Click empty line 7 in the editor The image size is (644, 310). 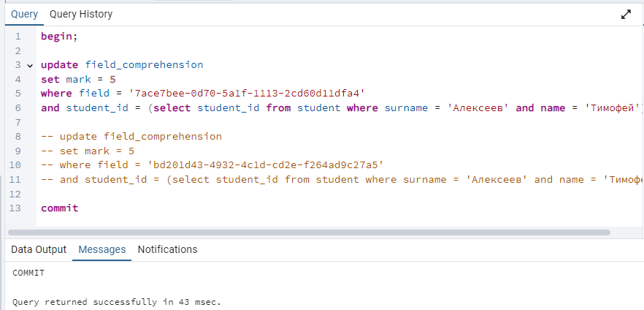[x=329, y=122]
